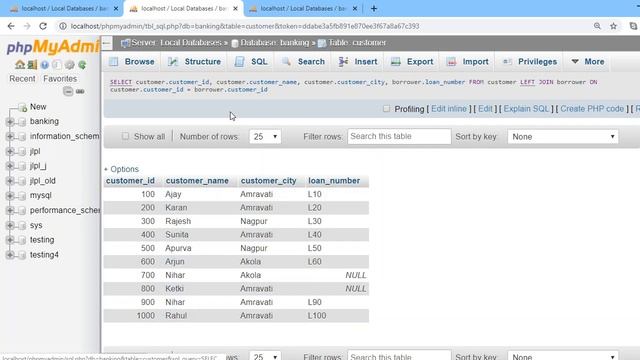Click the testing database icon
This screenshot has height=360, width=640.
[x=22, y=240]
